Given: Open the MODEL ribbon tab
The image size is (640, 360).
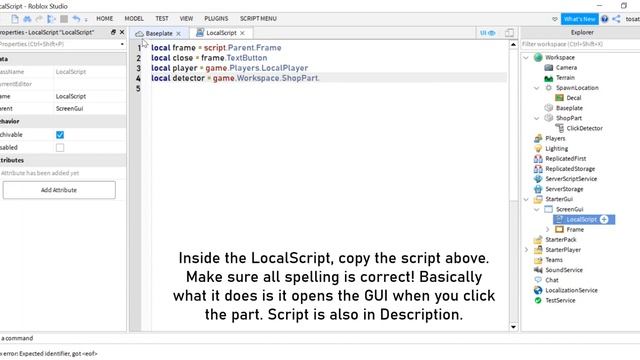Looking at the screenshot, I should pyautogui.click(x=134, y=18).
